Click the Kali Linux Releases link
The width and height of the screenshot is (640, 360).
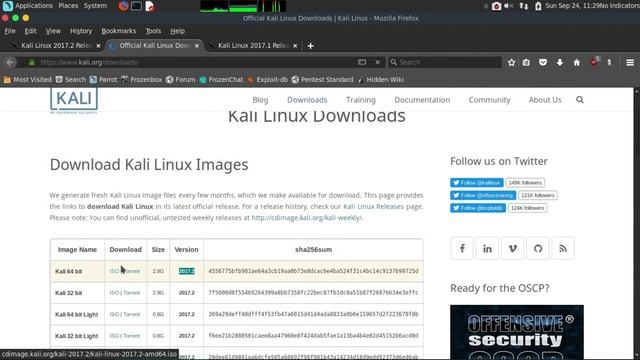pyautogui.click(x=373, y=207)
